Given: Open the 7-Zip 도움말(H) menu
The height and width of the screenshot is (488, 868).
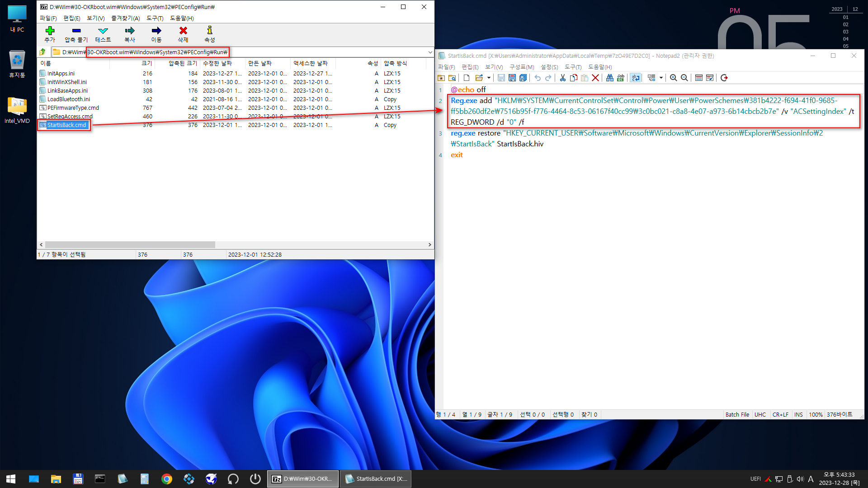Looking at the screenshot, I should pos(182,18).
